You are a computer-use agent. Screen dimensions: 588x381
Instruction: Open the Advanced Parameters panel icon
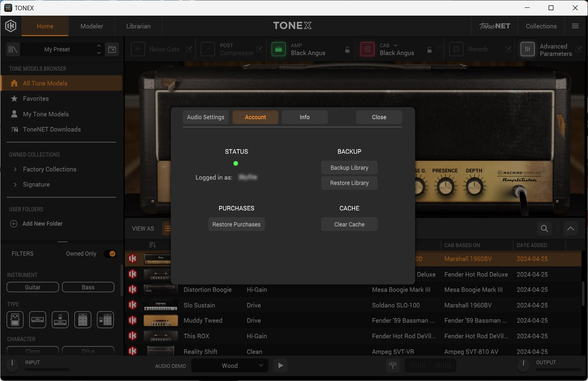527,49
